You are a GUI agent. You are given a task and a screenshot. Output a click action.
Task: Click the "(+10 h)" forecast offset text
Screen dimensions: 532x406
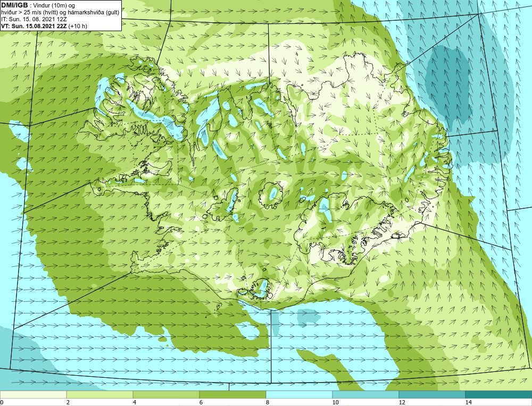[78, 26]
